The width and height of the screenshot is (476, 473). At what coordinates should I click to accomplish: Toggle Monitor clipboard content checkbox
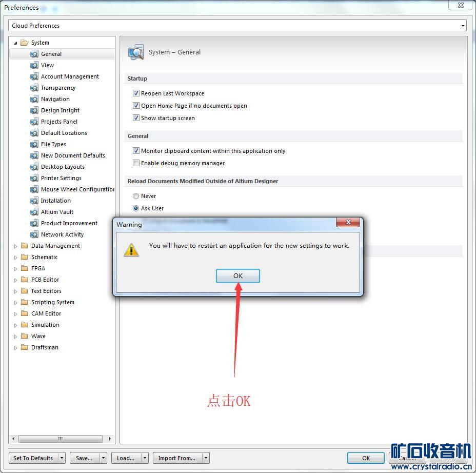tap(136, 151)
